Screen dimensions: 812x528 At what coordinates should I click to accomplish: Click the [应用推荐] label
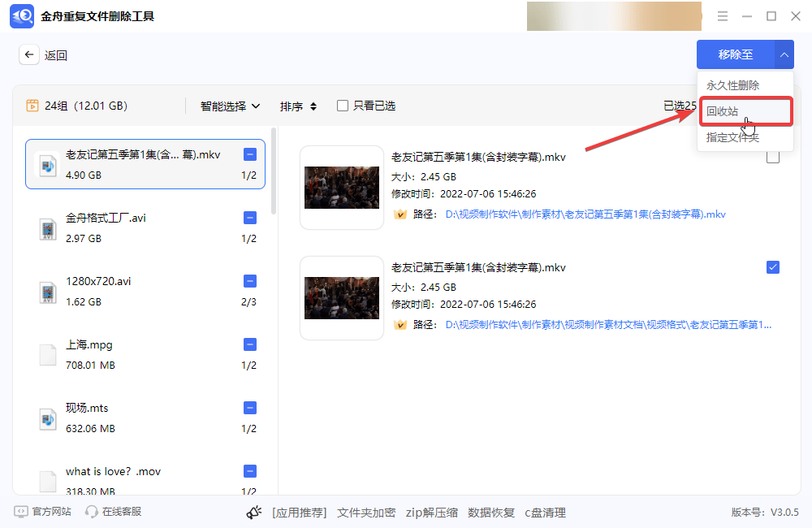pyautogui.click(x=300, y=513)
